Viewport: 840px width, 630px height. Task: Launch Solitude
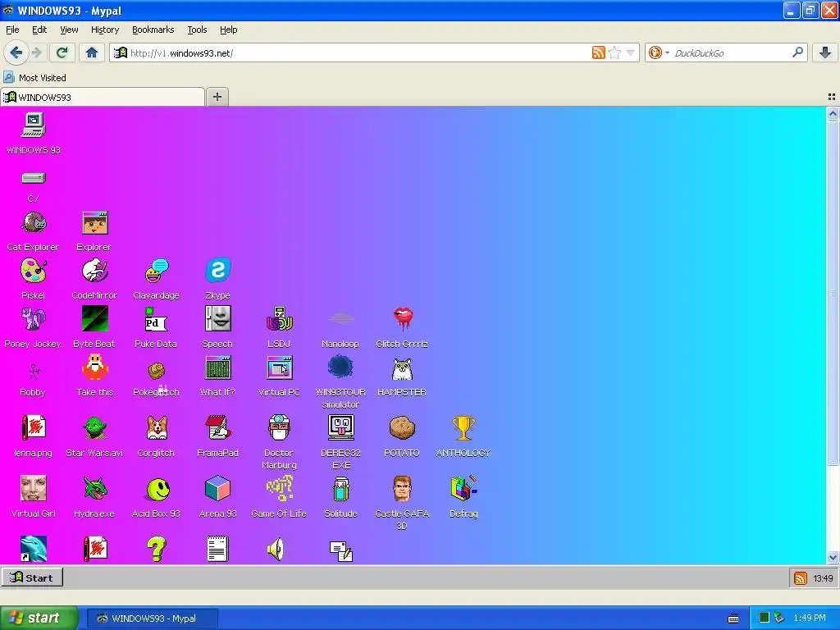(x=340, y=496)
